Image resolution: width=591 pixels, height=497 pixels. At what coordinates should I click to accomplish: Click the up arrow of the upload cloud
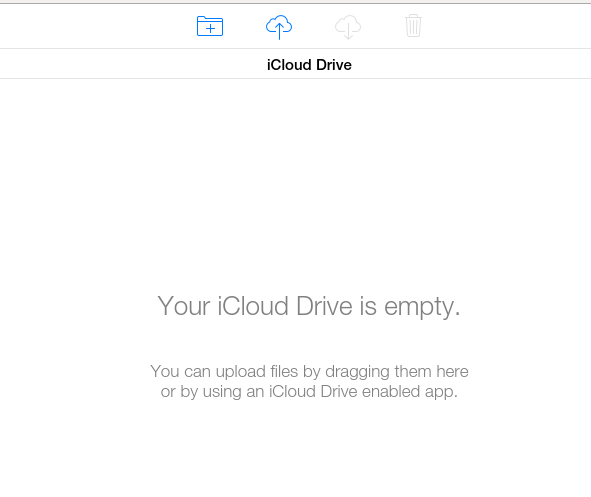[279, 31]
